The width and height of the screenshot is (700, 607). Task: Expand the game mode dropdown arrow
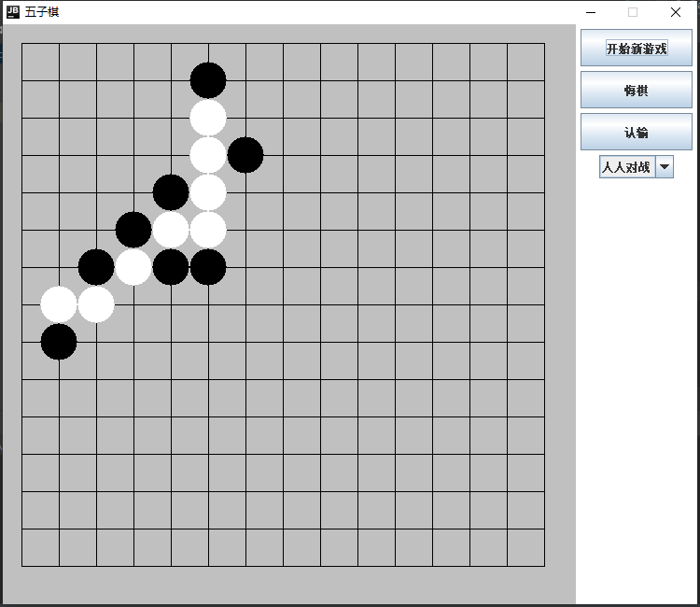tap(664, 167)
